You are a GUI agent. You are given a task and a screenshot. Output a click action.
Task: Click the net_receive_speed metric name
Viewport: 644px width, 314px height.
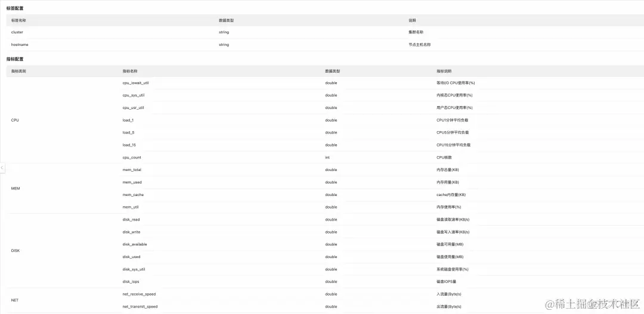(x=139, y=294)
